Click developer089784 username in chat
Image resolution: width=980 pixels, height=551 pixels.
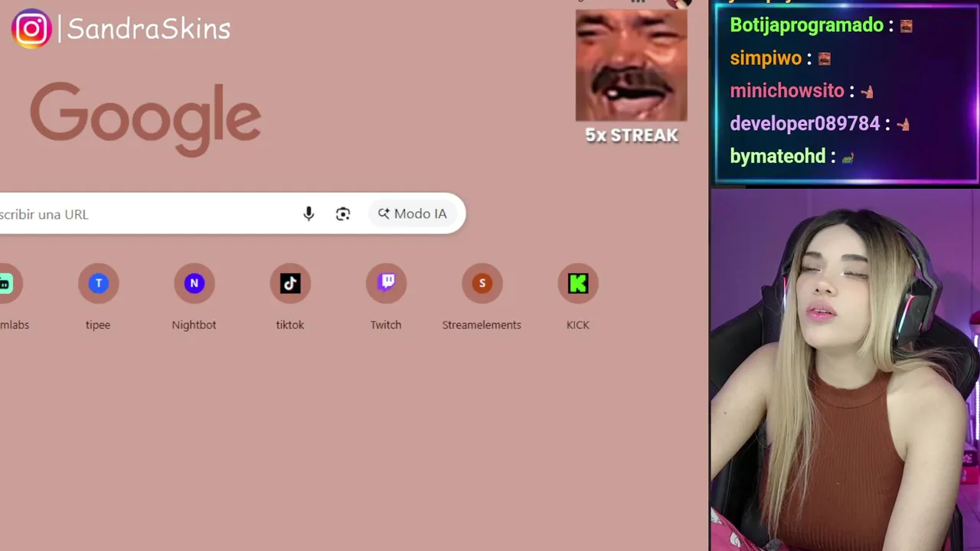[805, 123]
